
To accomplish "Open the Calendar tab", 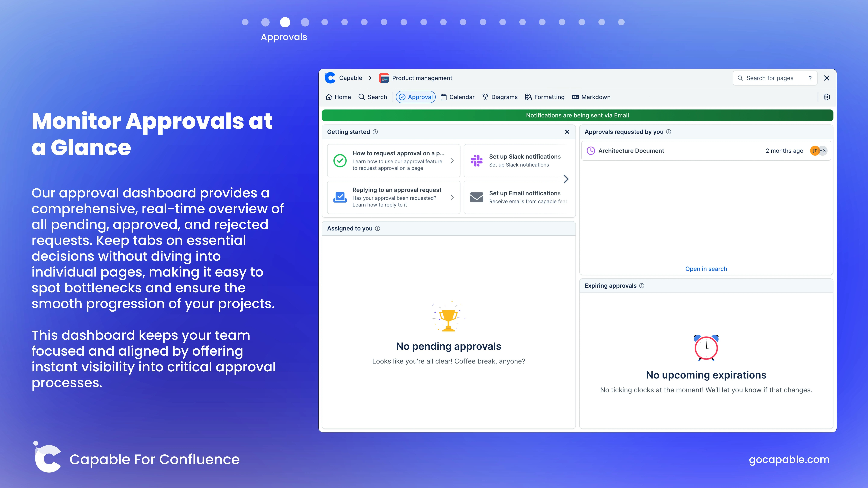I will coord(458,97).
